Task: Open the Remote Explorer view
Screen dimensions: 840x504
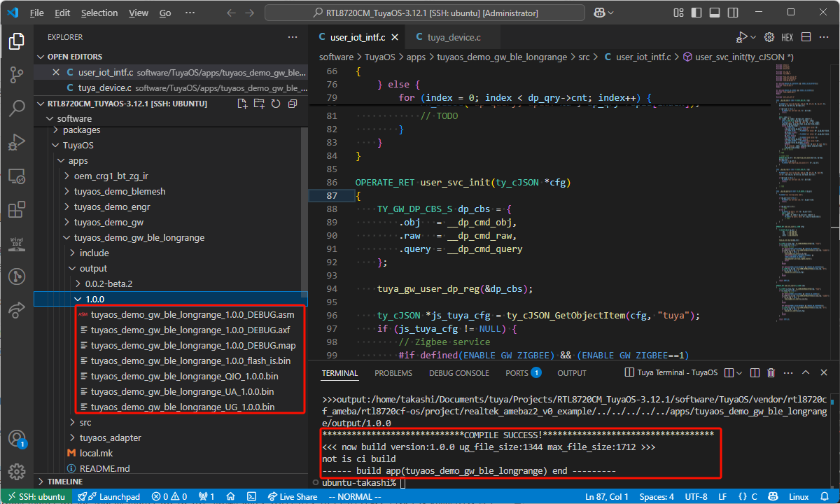Action: (x=16, y=176)
